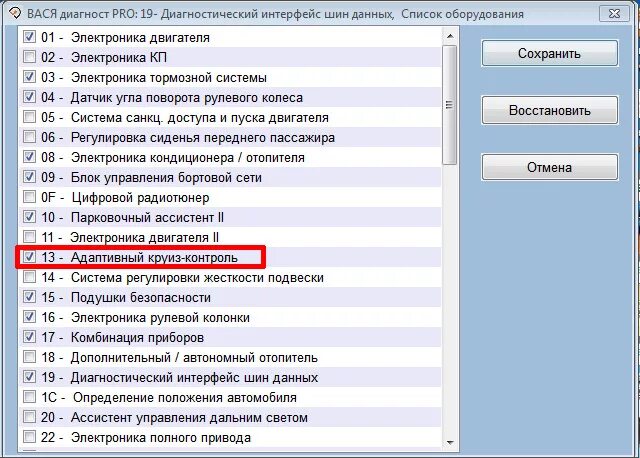Select the text 'Электроника полного привода' row label
This screenshot has width=640, height=458.
point(161,438)
